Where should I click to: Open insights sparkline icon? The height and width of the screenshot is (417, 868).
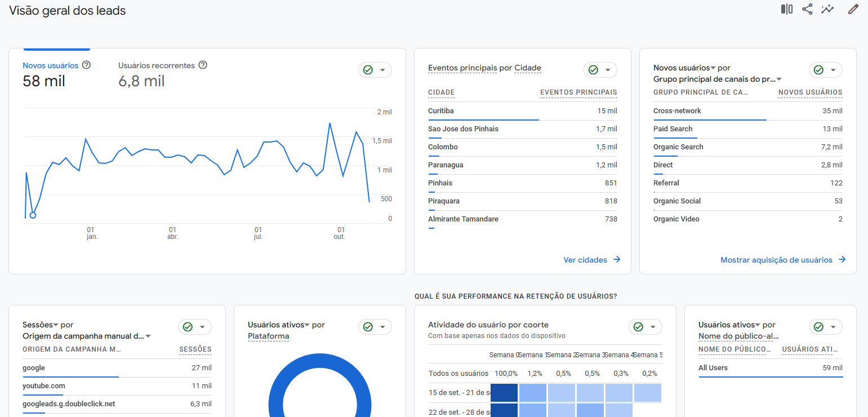tap(827, 9)
